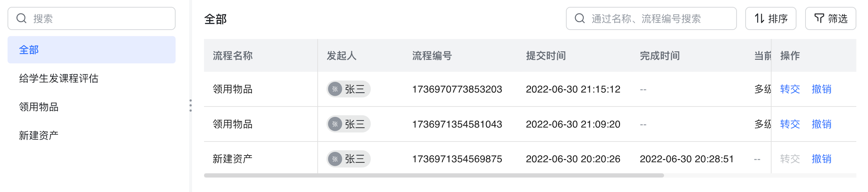
Task: Click the sort arrows icon
Action: click(759, 18)
